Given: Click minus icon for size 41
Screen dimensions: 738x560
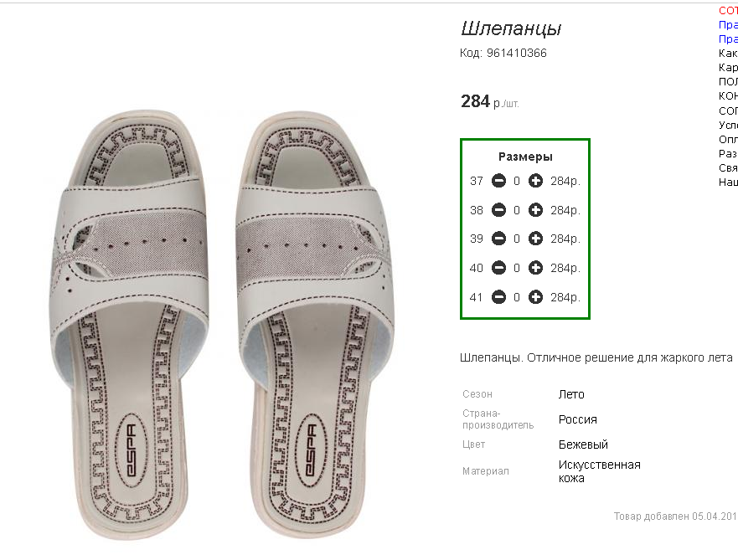Looking at the screenshot, I should [x=498, y=297].
